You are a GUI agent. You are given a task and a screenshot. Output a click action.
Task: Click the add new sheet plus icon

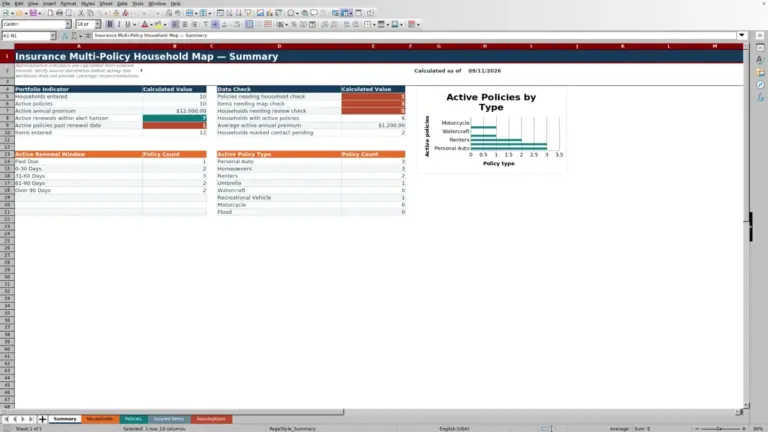42,419
